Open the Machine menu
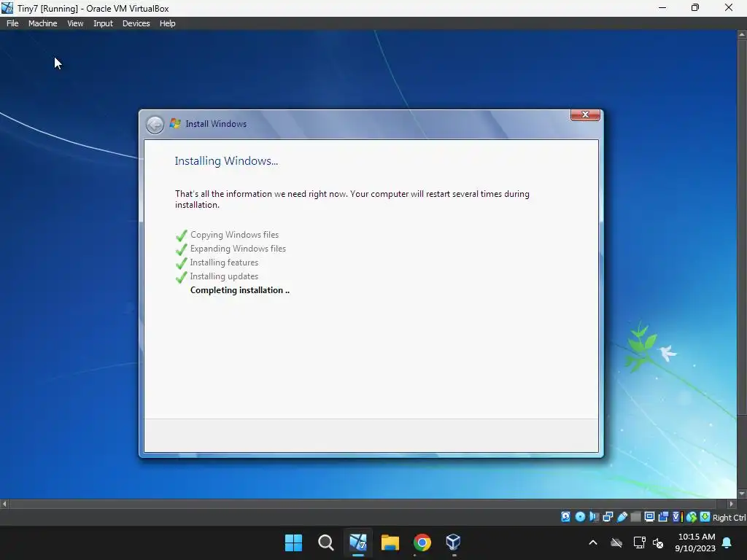The height and width of the screenshot is (560, 747). pyautogui.click(x=42, y=23)
